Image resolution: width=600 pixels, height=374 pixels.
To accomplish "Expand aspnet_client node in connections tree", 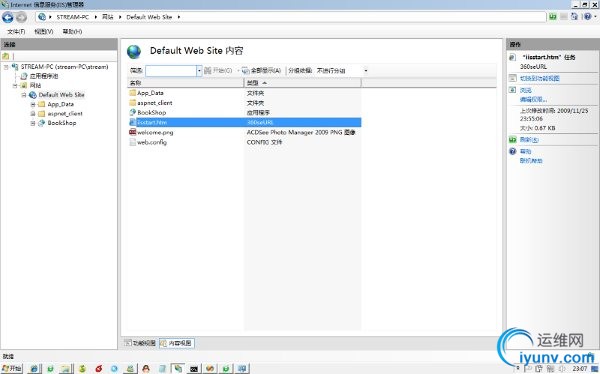I will 33,114.
